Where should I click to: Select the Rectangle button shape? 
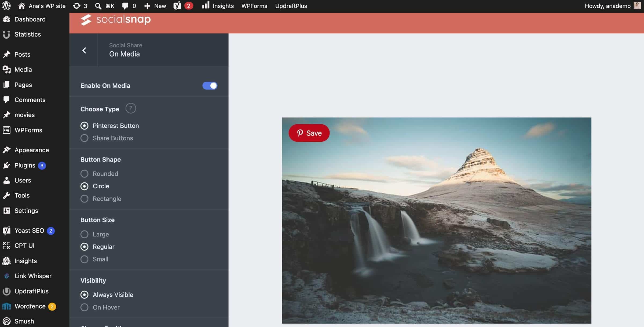tap(101, 199)
